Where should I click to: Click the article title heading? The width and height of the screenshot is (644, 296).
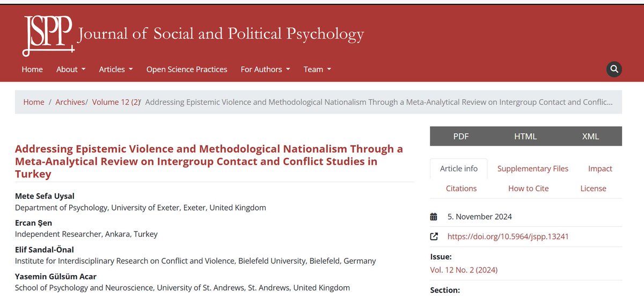point(209,161)
